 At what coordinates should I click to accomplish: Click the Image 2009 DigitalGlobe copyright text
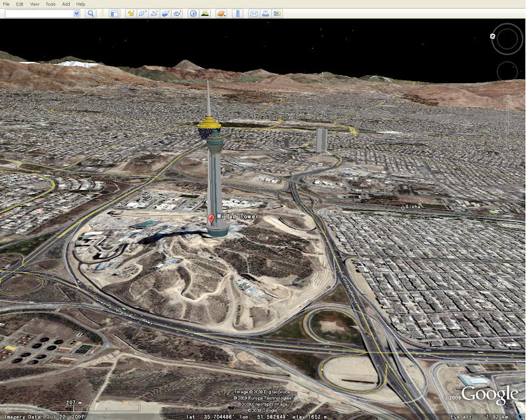[262, 392]
